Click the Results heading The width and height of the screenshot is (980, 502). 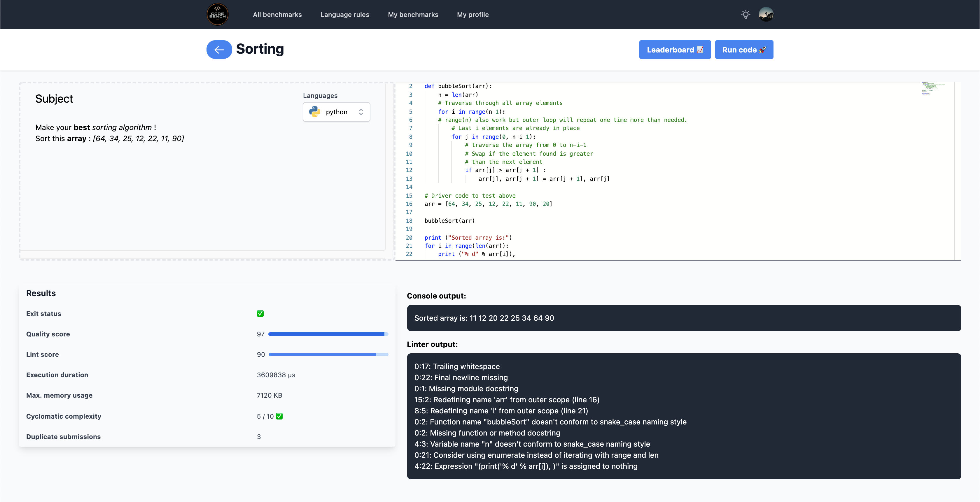click(41, 293)
